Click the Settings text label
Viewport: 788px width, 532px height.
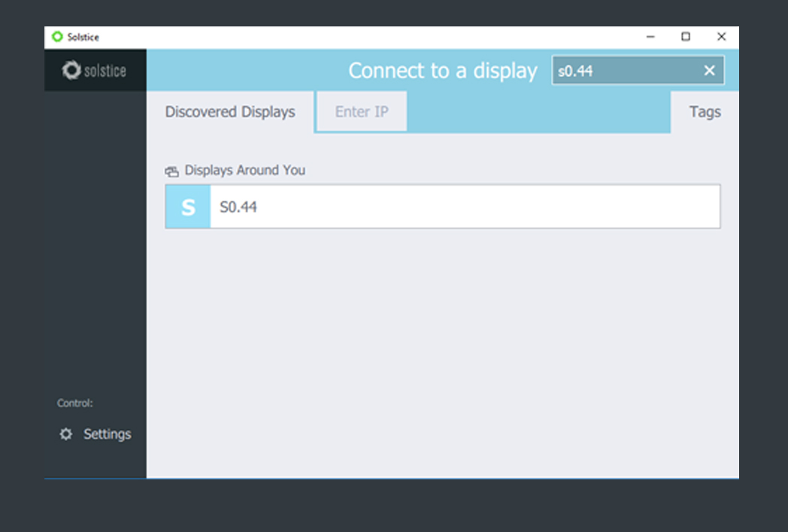[x=107, y=434]
